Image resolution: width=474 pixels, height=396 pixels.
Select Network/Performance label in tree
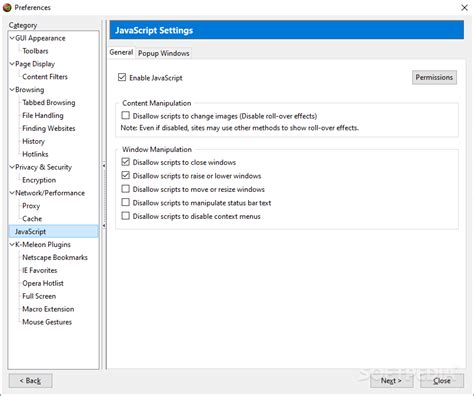[50, 193]
